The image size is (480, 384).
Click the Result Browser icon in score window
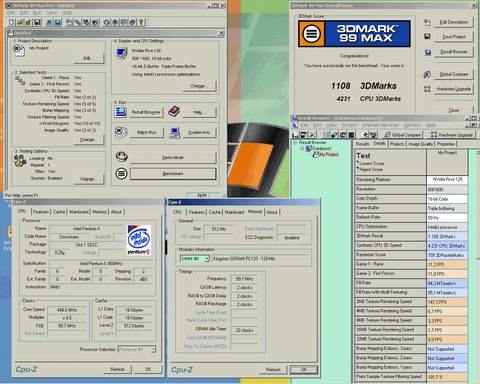[x=428, y=52]
